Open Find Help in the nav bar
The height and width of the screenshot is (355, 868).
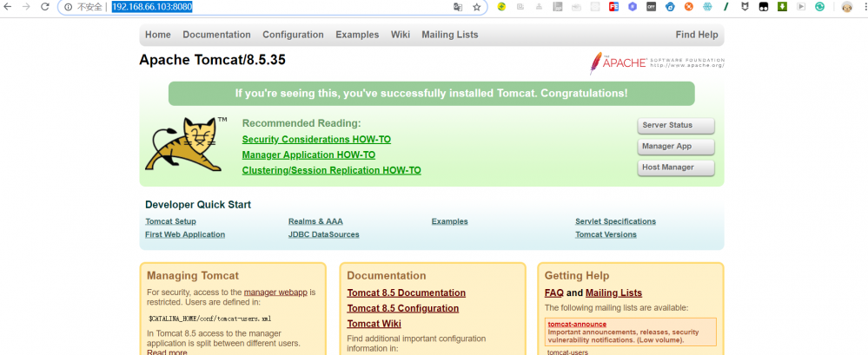click(x=696, y=34)
